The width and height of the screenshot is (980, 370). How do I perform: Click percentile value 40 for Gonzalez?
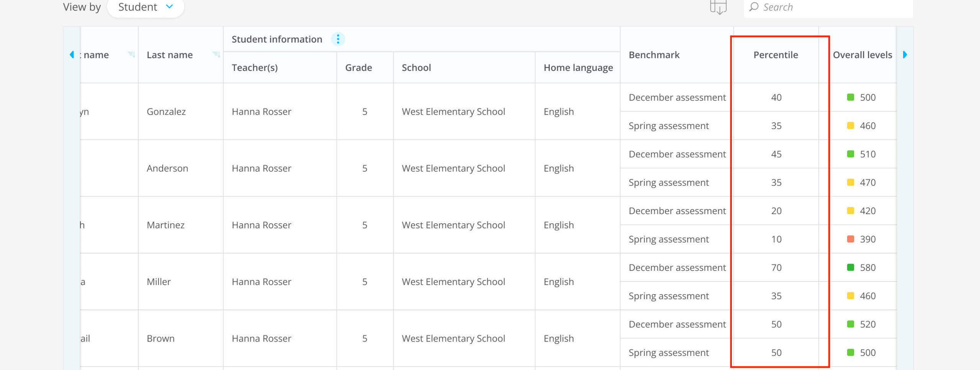[x=776, y=97]
